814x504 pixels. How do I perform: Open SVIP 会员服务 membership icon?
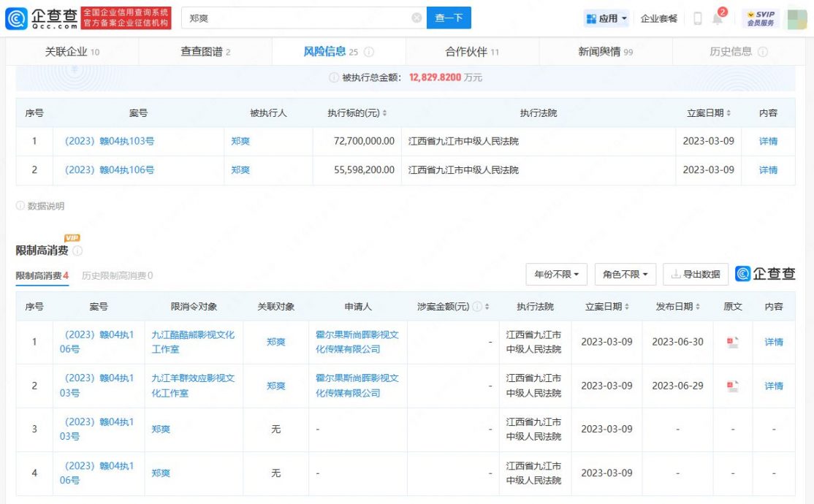click(x=762, y=18)
